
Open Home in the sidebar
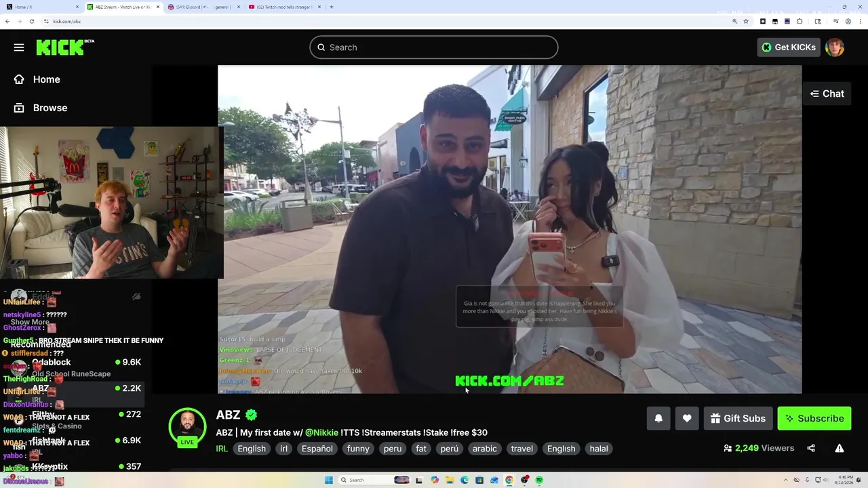[x=37, y=79]
